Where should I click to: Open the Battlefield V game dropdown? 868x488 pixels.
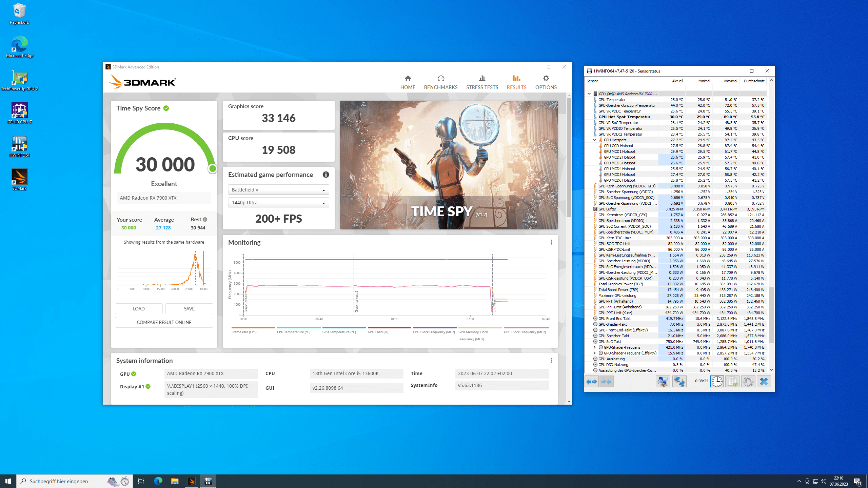click(278, 190)
